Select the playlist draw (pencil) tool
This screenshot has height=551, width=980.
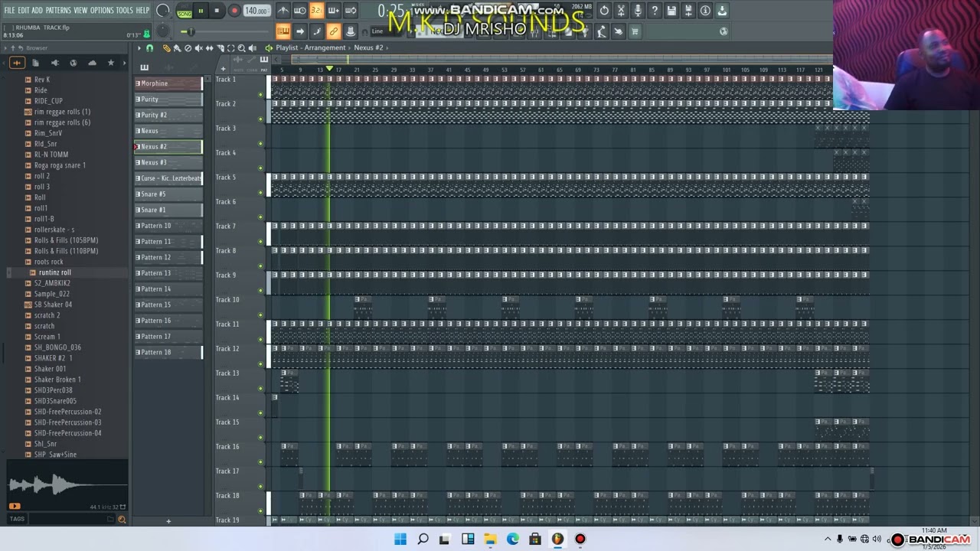point(166,48)
